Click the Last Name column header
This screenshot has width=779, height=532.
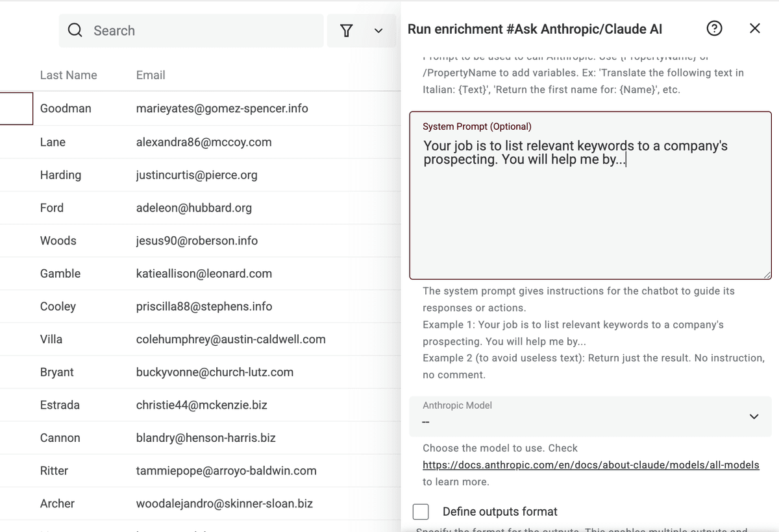click(x=68, y=75)
